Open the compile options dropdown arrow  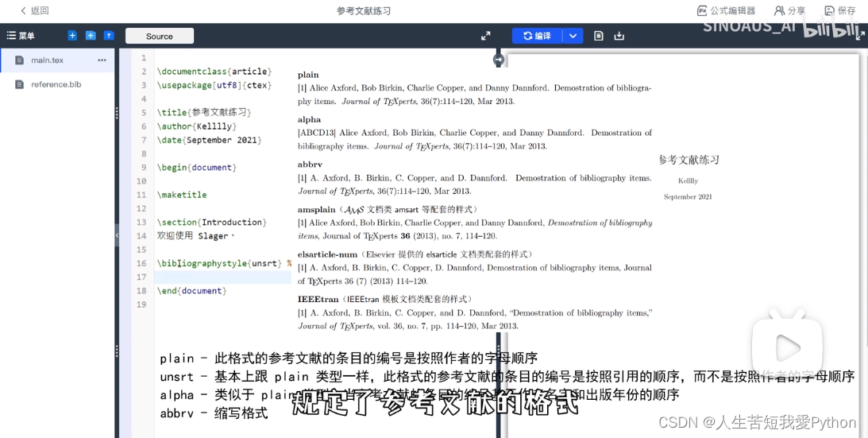pos(573,36)
